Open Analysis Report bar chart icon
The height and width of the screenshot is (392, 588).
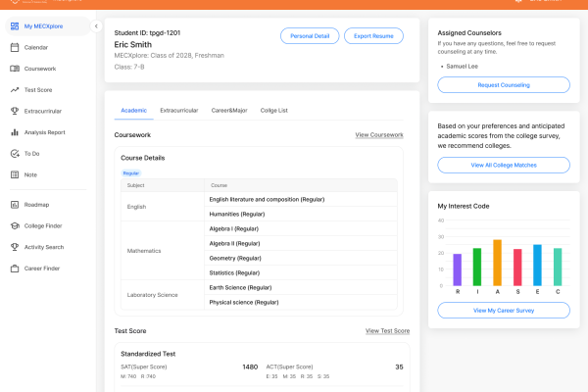[x=15, y=132]
